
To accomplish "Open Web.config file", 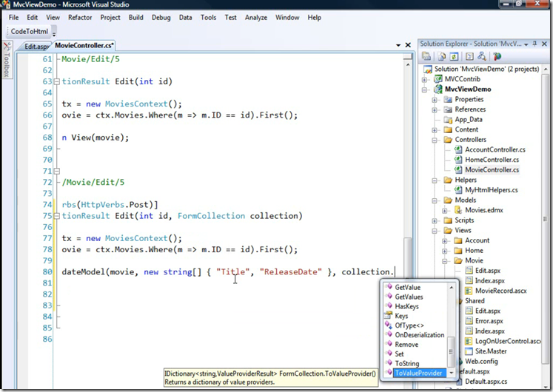I will (x=481, y=362).
